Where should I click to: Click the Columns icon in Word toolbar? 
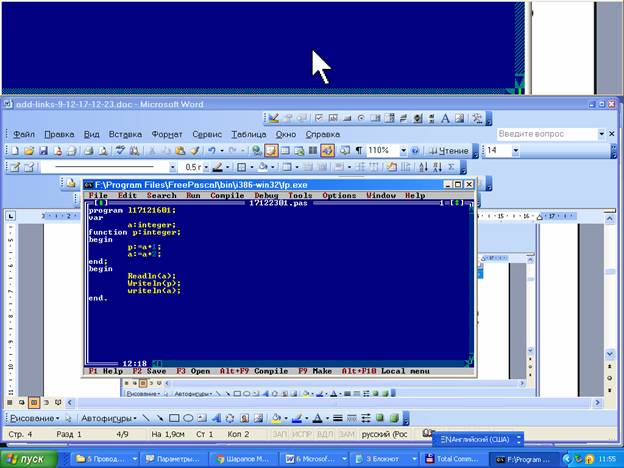point(313,150)
